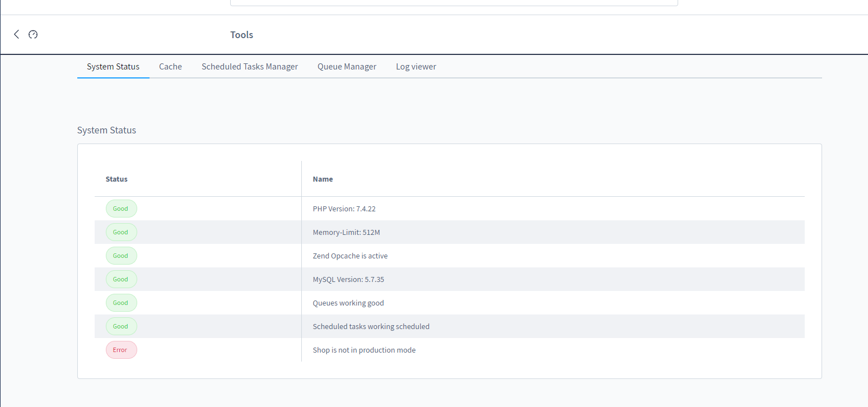Open the dashboard gauge icon

(x=33, y=34)
